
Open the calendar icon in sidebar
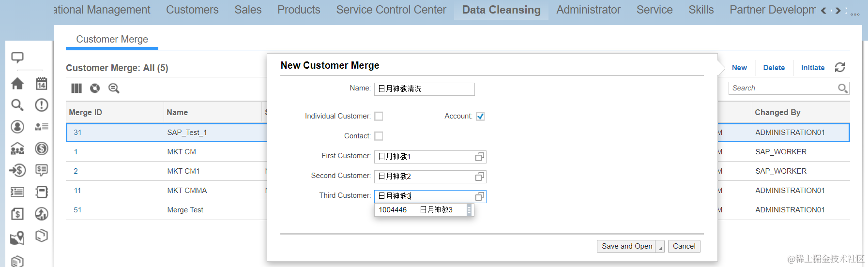tap(42, 84)
